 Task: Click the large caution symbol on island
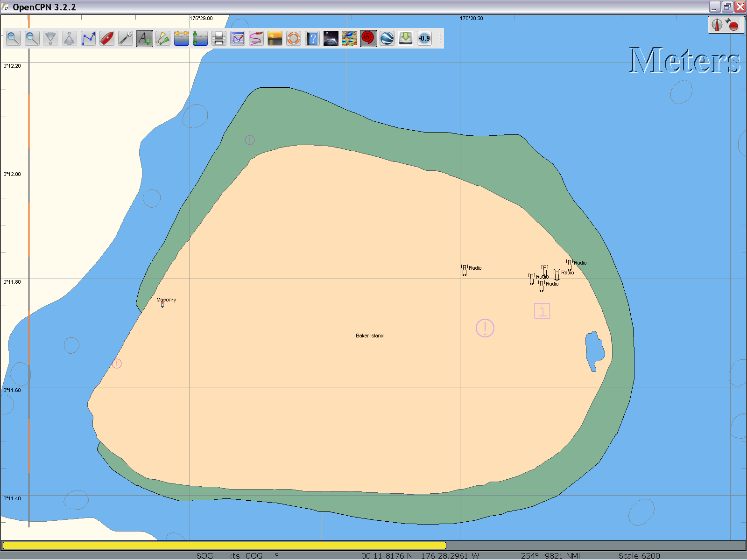pyautogui.click(x=485, y=328)
